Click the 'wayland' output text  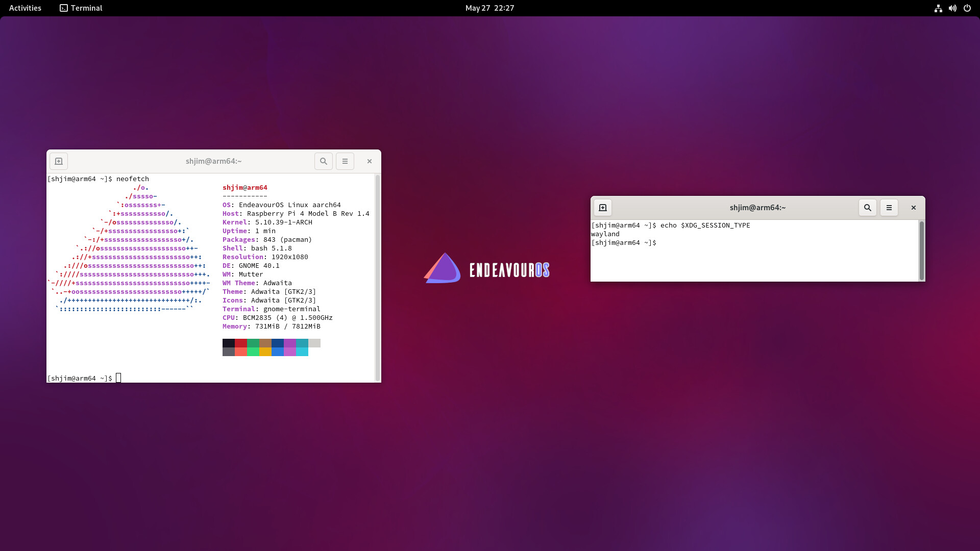[605, 234]
